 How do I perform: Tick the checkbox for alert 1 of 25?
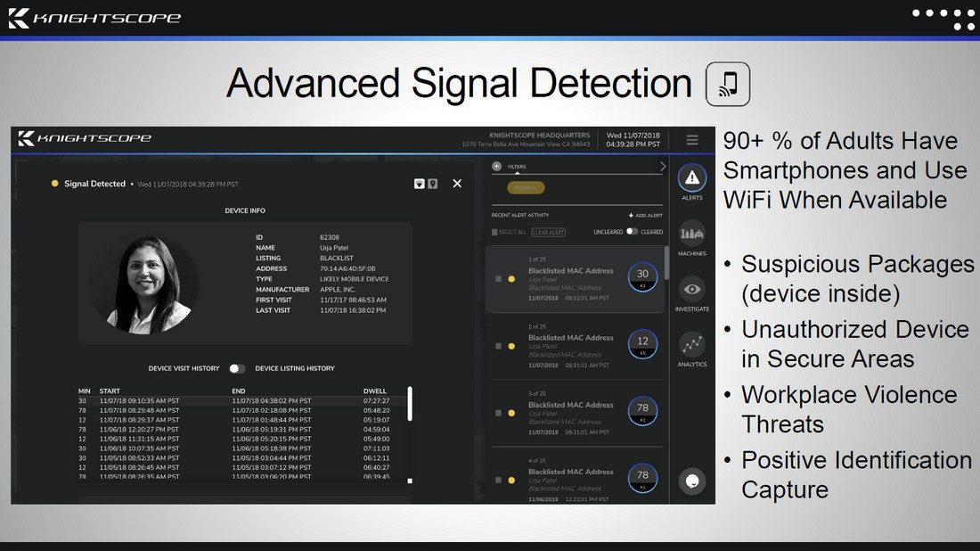tap(498, 279)
